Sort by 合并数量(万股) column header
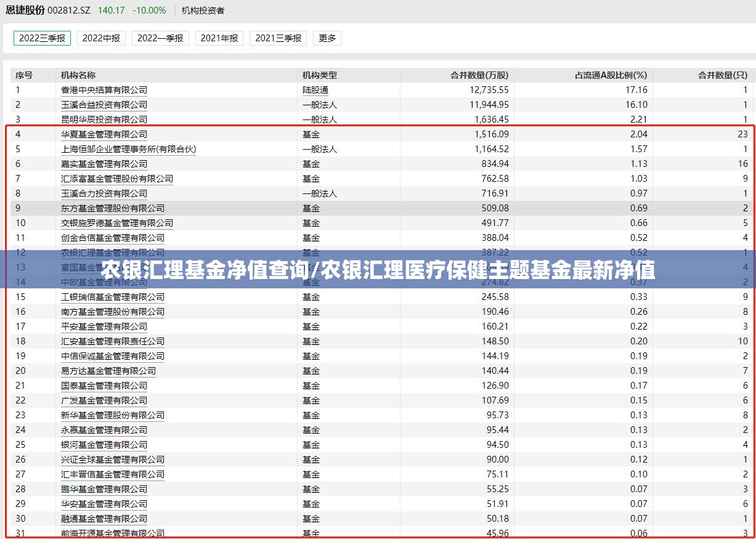 click(480, 75)
